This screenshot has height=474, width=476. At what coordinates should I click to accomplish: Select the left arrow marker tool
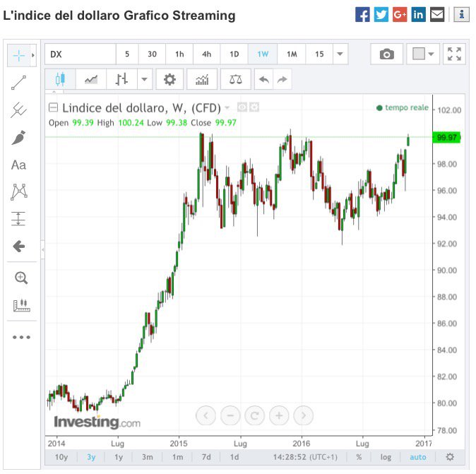point(19,246)
